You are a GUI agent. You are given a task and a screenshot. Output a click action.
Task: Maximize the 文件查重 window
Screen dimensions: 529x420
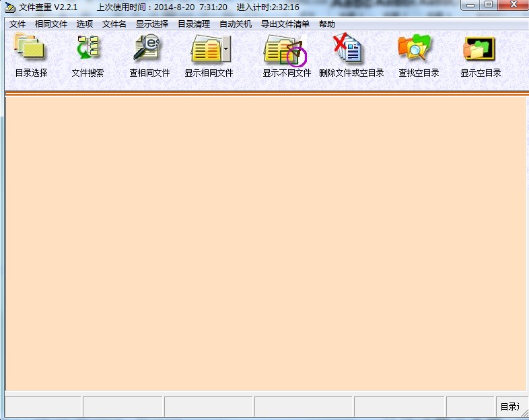pyautogui.click(x=489, y=5)
